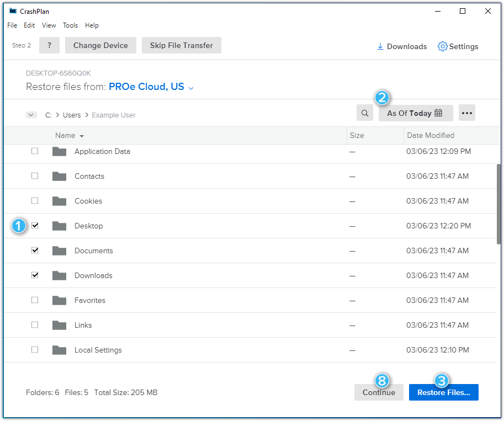Viewport: 504px width, 421px height.
Task: Sort by Size column header
Action: [357, 135]
